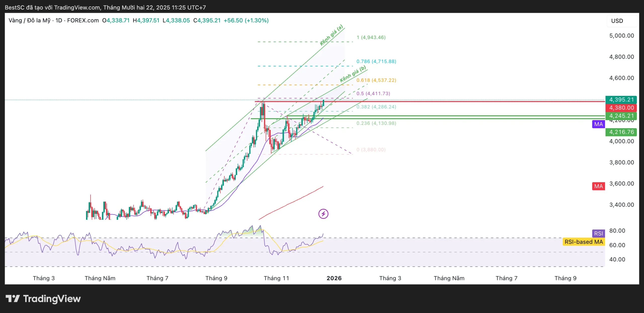Click the green 4,245.21 price tag
This screenshot has width=644, height=313.
(x=621, y=116)
